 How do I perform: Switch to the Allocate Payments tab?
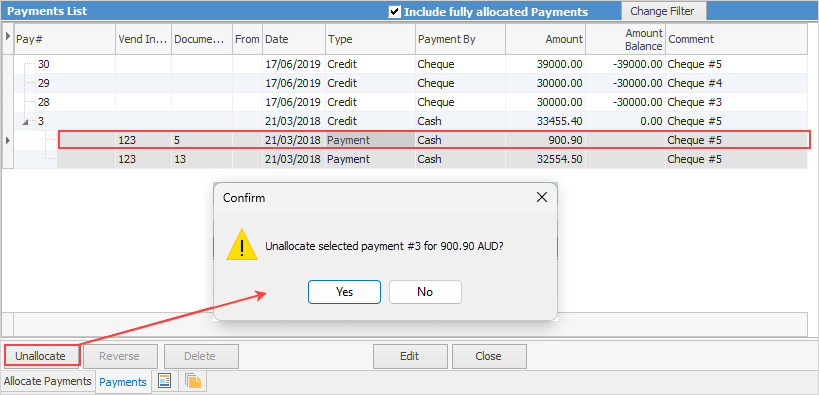(48, 381)
